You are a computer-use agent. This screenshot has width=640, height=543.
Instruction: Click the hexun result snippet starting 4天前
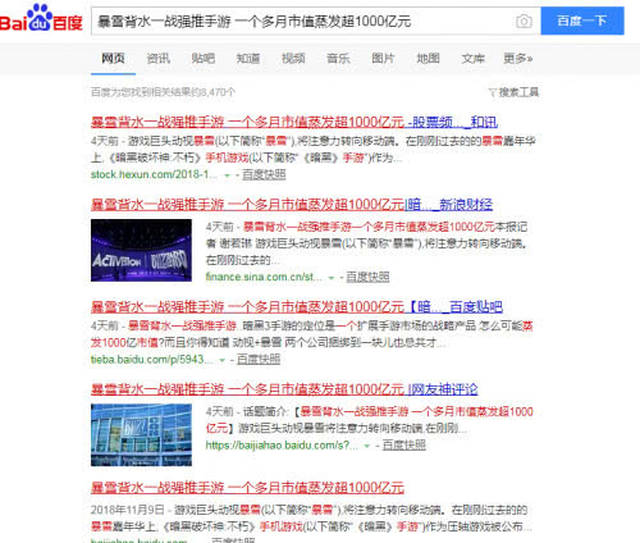[313, 149]
